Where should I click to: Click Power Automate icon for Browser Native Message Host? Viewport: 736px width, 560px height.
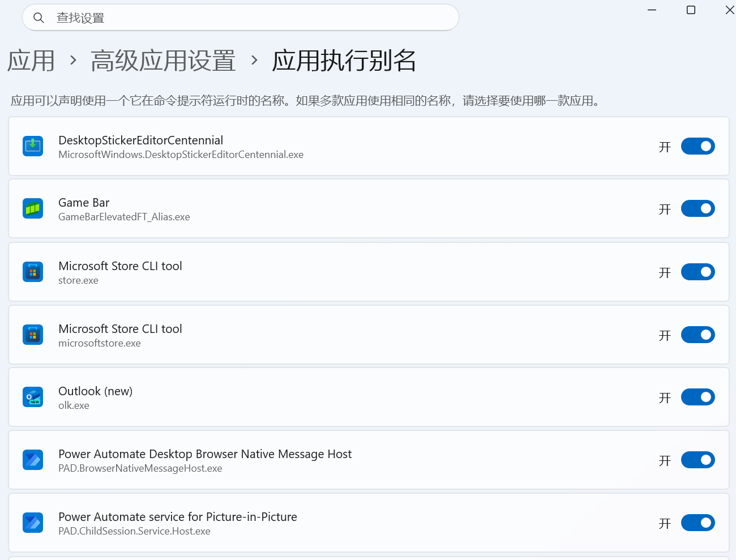coord(33,460)
